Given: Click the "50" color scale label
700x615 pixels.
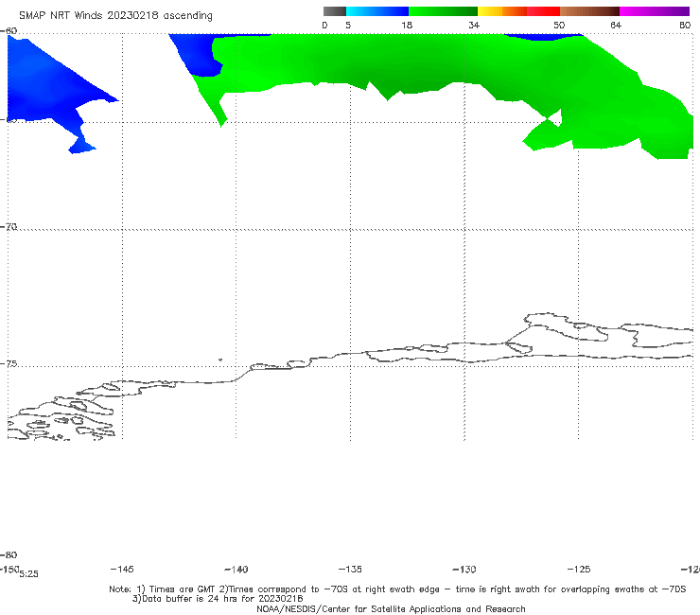Looking at the screenshot, I should 559,26.
